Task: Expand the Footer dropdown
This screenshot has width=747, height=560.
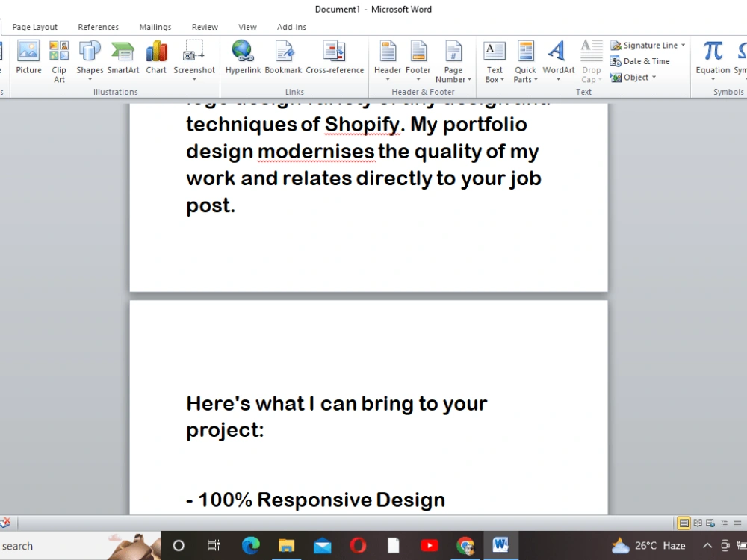Action: pos(418,80)
